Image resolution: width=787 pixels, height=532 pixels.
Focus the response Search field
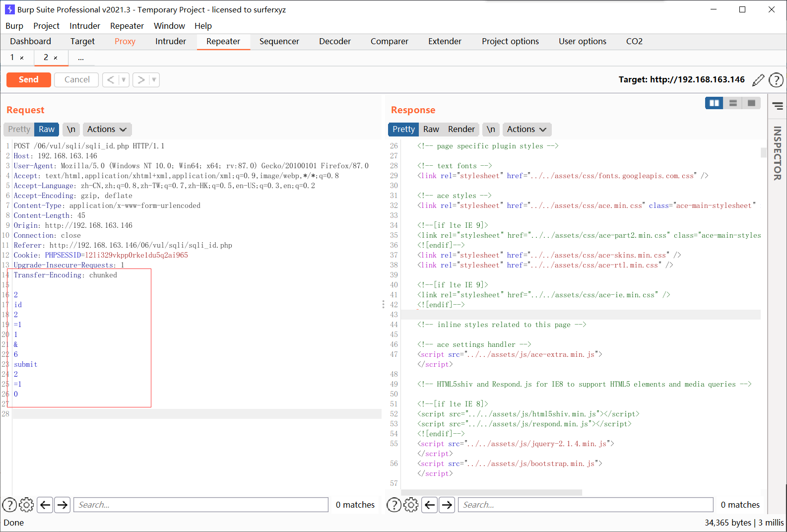(586, 505)
